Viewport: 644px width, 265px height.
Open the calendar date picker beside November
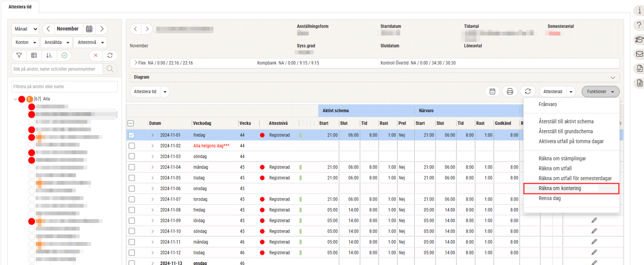89,29
